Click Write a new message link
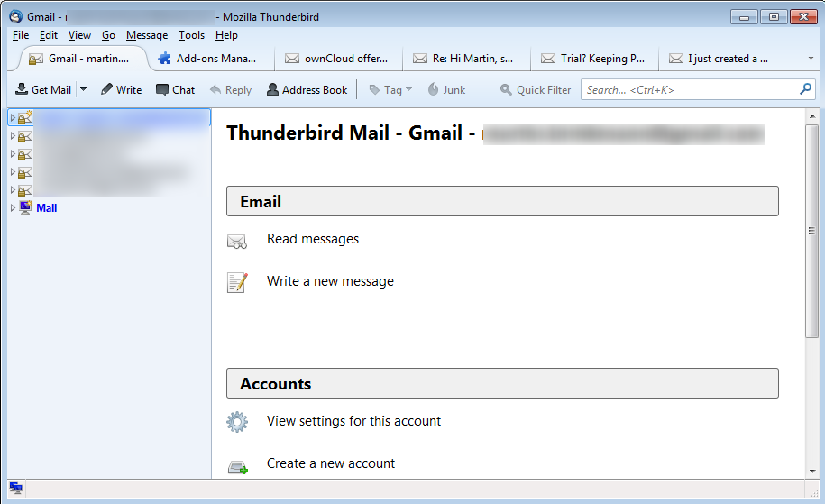825x504 pixels. 330,281
